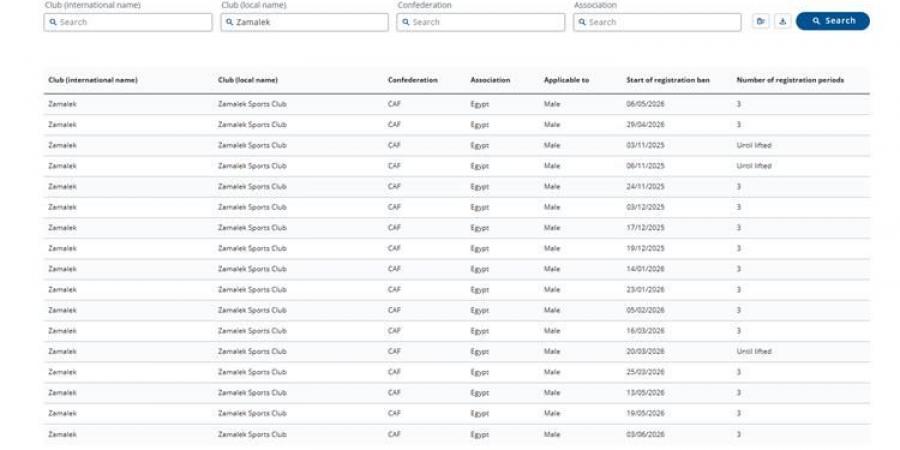The width and height of the screenshot is (900, 450).
Task: Click periods value '3' in the 14/01/2026 row
Action: point(739,269)
